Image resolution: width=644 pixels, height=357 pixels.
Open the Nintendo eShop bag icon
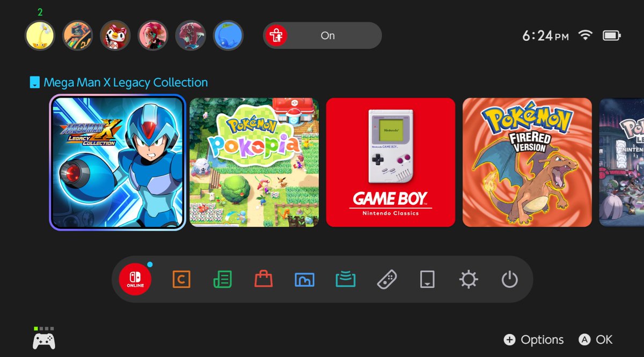click(x=264, y=279)
